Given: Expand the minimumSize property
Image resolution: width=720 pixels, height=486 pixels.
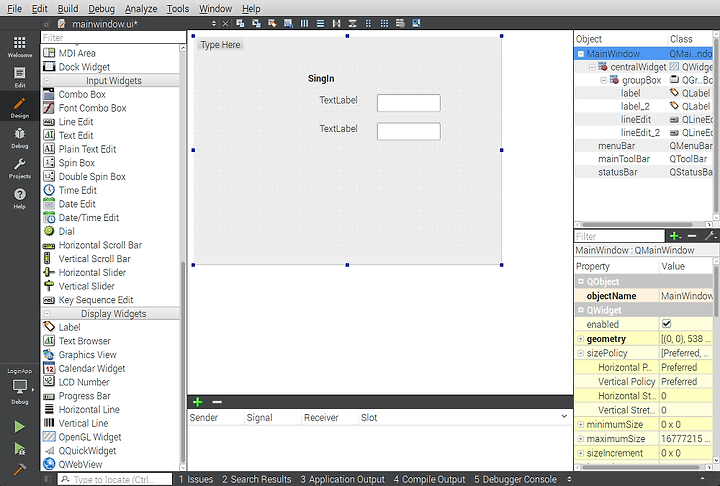Looking at the screenshot, I should (x=580, y=424).
